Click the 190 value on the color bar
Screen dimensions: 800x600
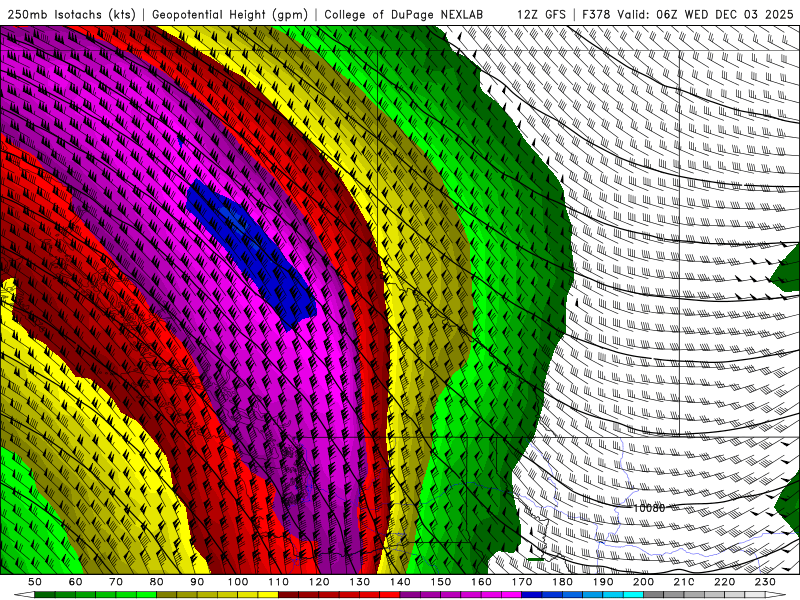(x=603, y=582)
